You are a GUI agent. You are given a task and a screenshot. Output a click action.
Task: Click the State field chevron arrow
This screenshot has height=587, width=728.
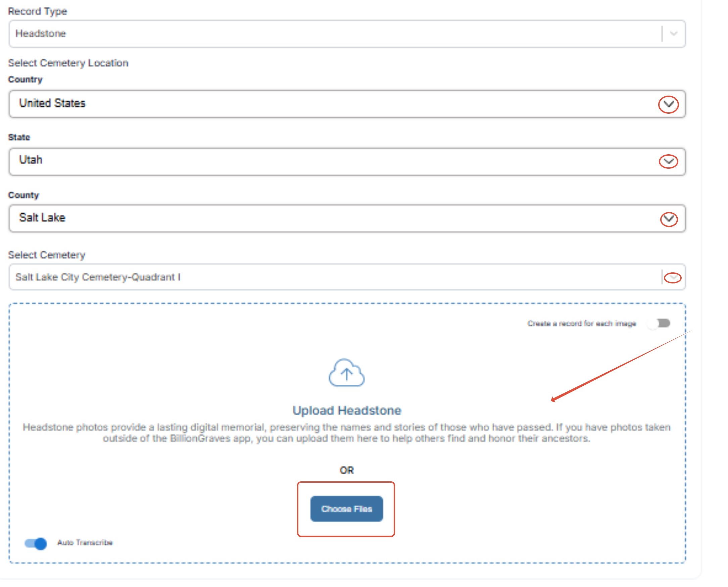(x=668, y=161)
